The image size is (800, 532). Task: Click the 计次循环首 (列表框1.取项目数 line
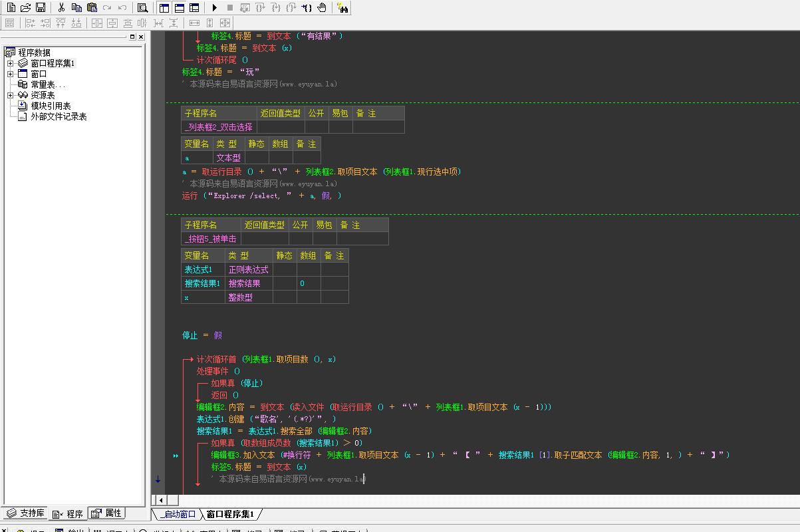pos(266,359)
